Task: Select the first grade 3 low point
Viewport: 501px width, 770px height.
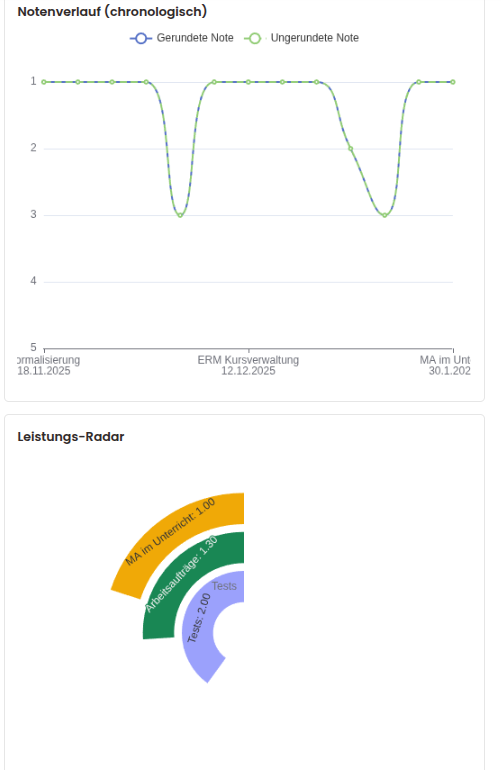Action: (x=180, y=215)
